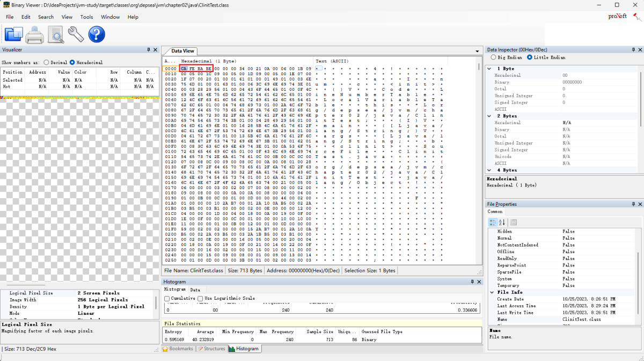Select the Logical Pixel Size property
This screenshot has width=644, height=361.
[x=77, y=293]
